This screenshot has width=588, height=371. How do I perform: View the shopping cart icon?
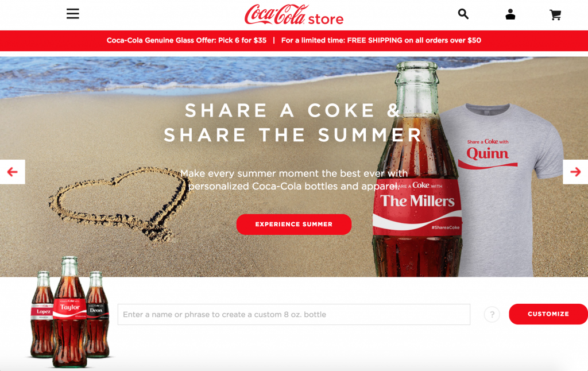pos(555,14)
